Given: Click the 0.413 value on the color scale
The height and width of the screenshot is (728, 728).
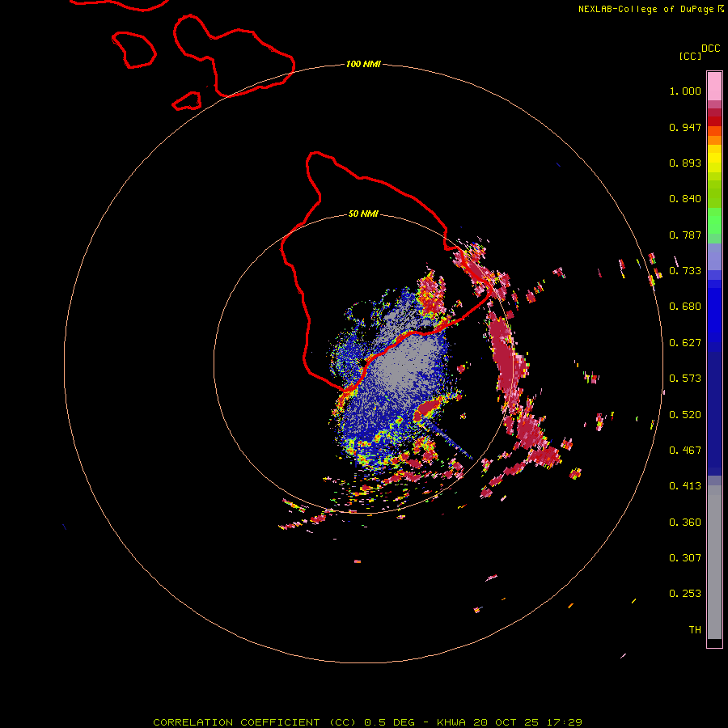Looking at the screenshot, I should pyautogui.click(x=685, y=486).
